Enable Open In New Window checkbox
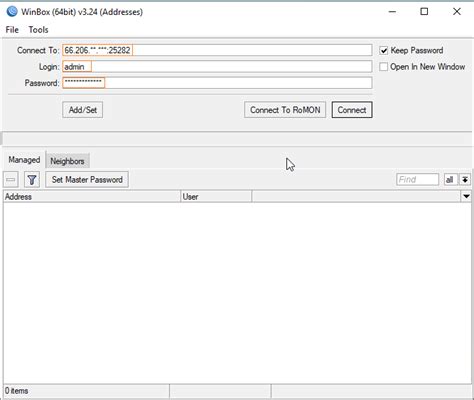The height and width of the screenshot is (400, 474). click(x=384, y=67)
